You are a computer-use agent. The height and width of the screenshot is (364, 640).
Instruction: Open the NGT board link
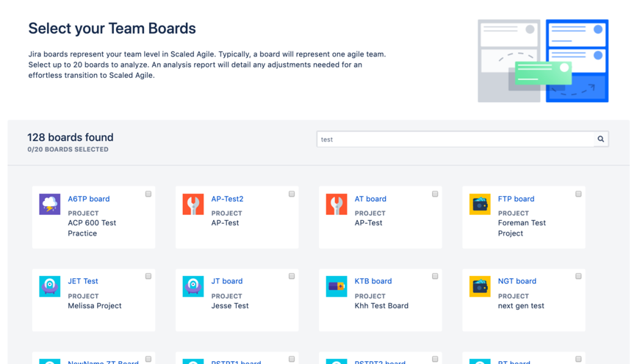tap(517, 281)
